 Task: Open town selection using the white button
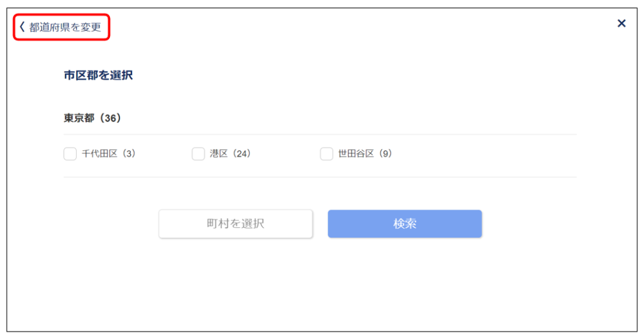pyautogui.click(x=235, y=224)
